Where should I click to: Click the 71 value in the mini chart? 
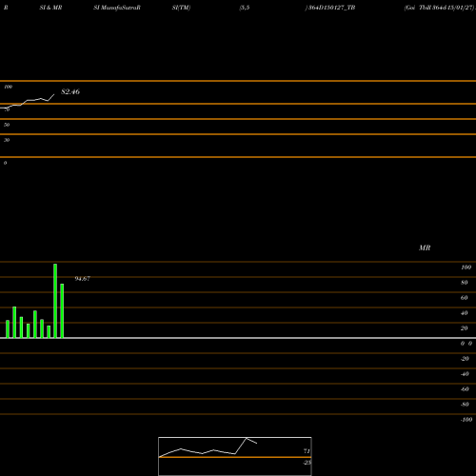tap(307, 451)
